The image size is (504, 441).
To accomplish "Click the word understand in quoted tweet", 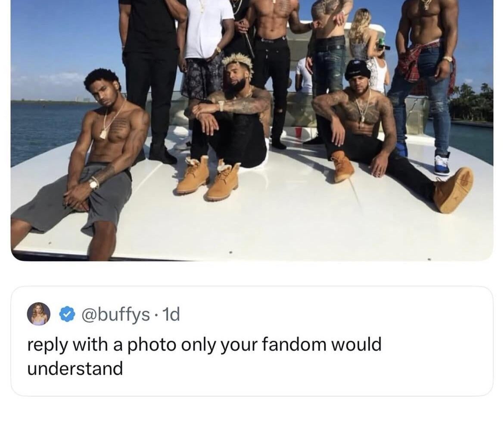I will click(x=75, y=368).
